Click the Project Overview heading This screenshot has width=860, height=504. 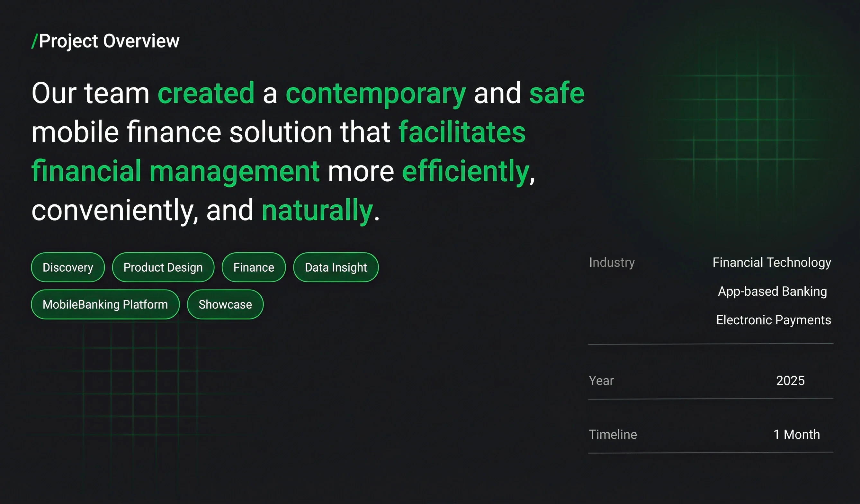[109, 41]
